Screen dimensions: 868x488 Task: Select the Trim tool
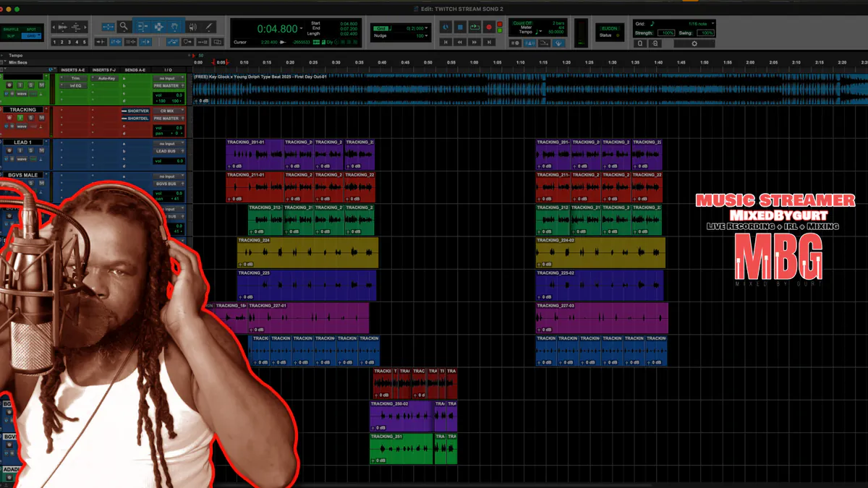pyautogui.click(x=142, y=27)
